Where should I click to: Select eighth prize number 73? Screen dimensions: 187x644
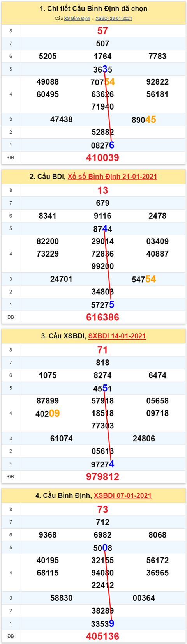point(102,509)
